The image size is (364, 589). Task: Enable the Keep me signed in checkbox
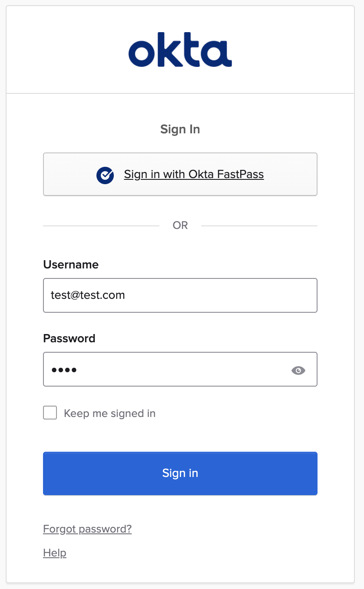(50, 413)
